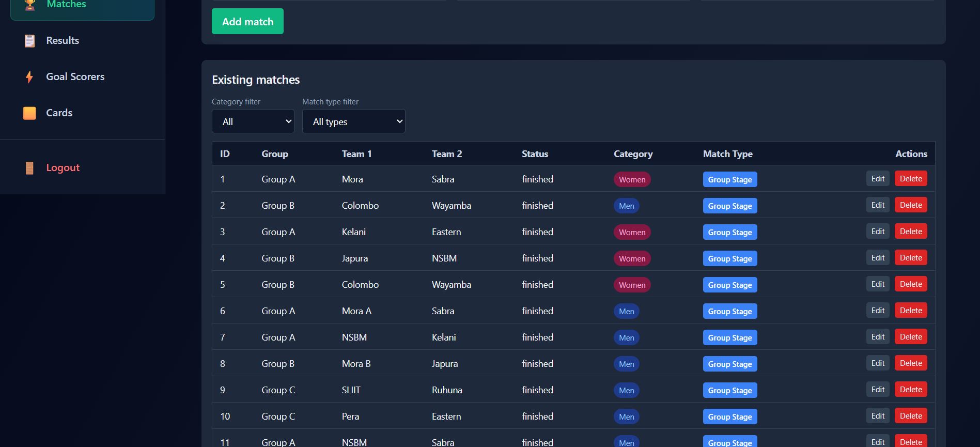Edit match 2 Colombo vs Wayamba

click(878, 205)
